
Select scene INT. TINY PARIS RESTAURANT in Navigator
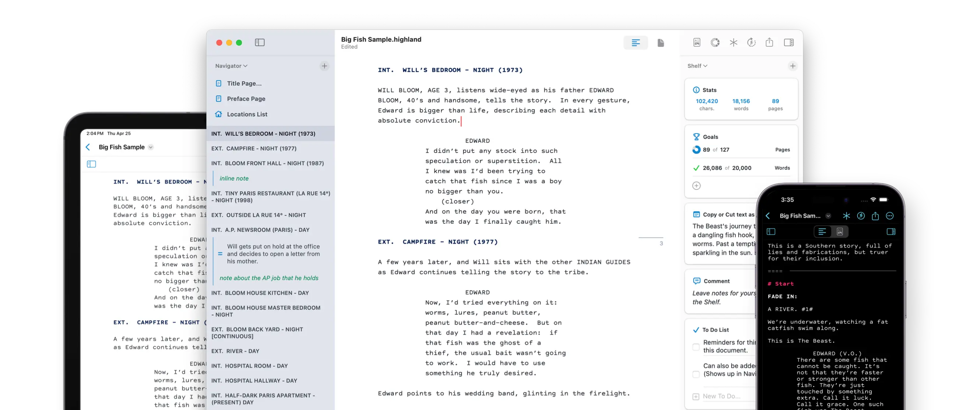point(270,197)
